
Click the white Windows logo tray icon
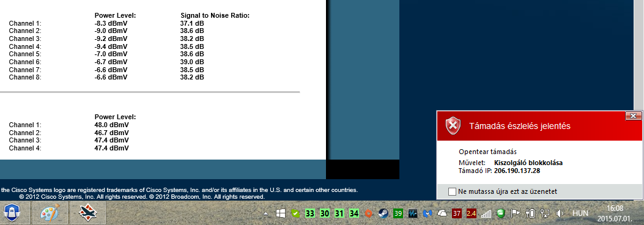click(281, 213)
